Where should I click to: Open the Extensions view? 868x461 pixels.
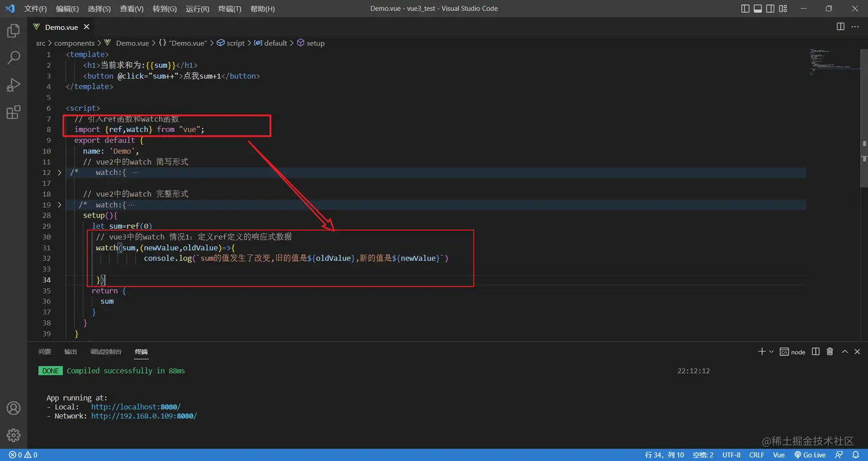pyautogui.click(x=13, y=113)
